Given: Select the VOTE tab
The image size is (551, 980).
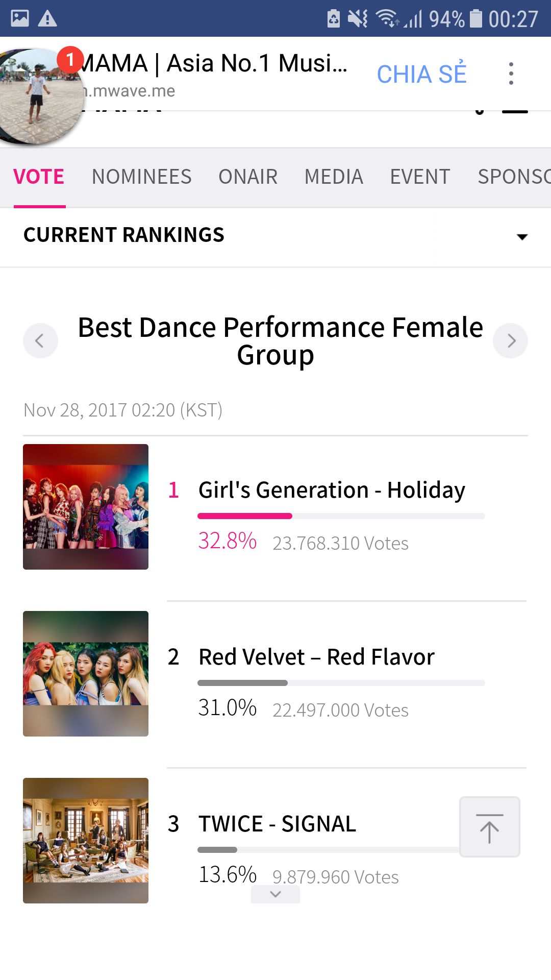Looking at the screenshot, I should point(39,177).
